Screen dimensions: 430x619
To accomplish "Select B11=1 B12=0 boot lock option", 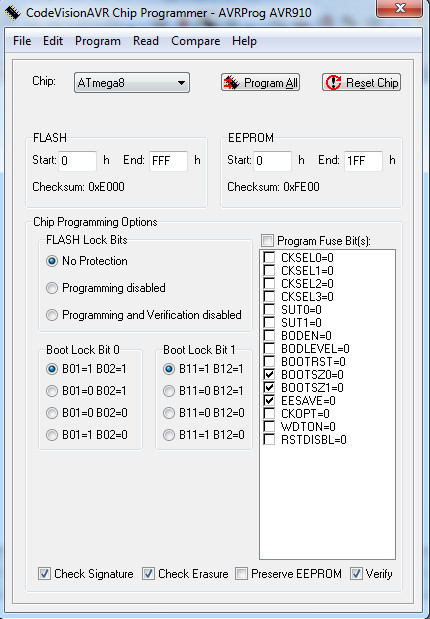I will pos(169,435).
